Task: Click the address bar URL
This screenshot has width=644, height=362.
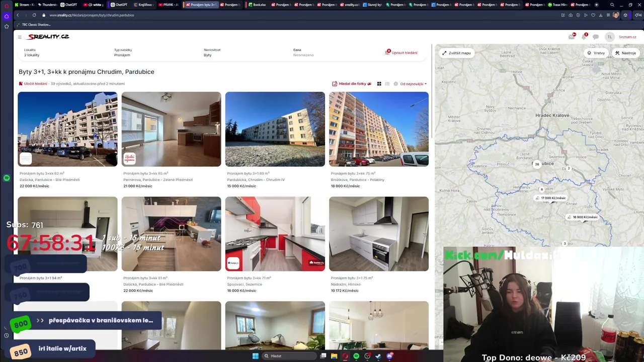Action: [92, 15]
